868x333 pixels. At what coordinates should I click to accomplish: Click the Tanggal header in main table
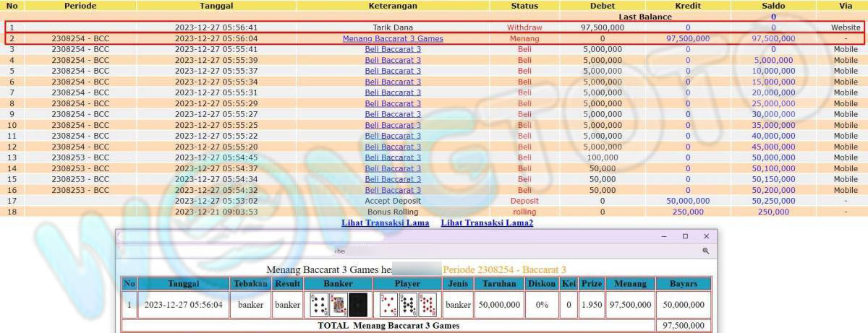click(x=216, y=6)
